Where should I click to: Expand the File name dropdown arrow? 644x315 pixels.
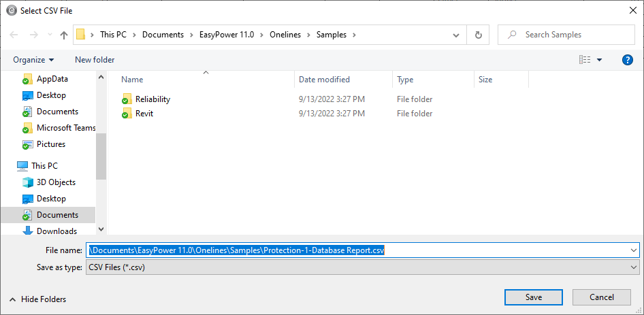coord(634,250)
